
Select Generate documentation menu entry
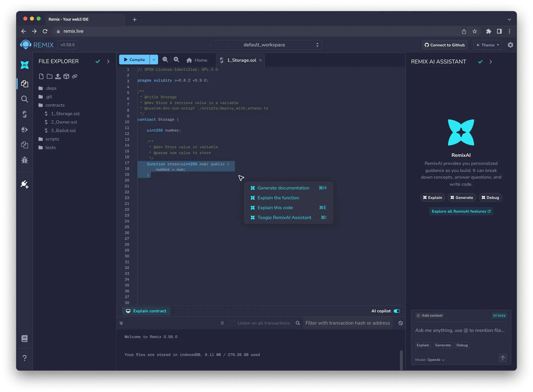[x=288, y=188]
